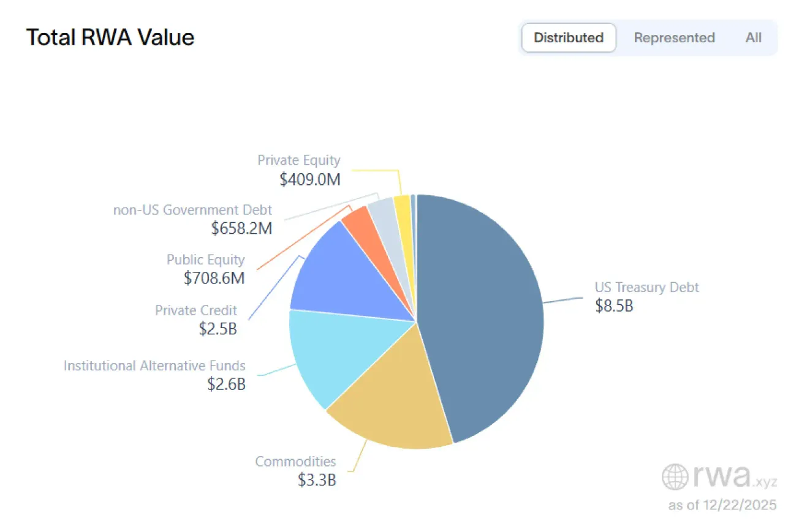Screen dimensions: 799x532
Task: Select the Distributed view toggle
Action: click(x=568, y=38)
